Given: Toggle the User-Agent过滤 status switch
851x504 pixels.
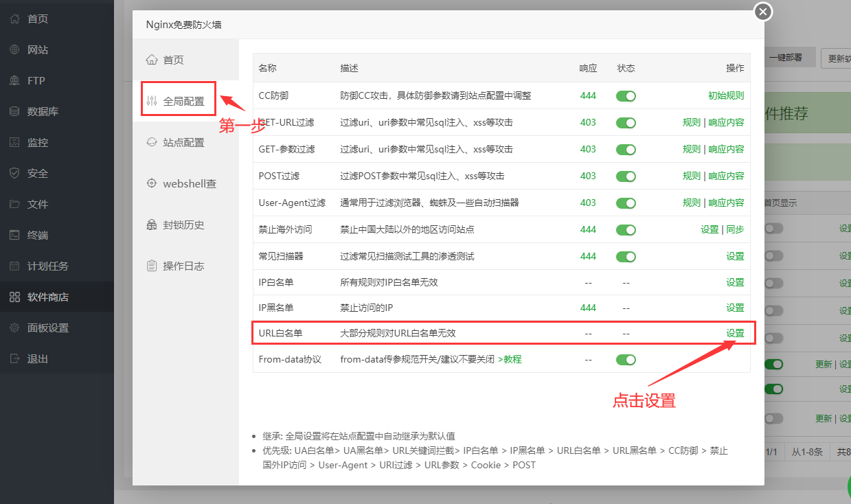Looking at the screenshot, I should coord(626,203).
